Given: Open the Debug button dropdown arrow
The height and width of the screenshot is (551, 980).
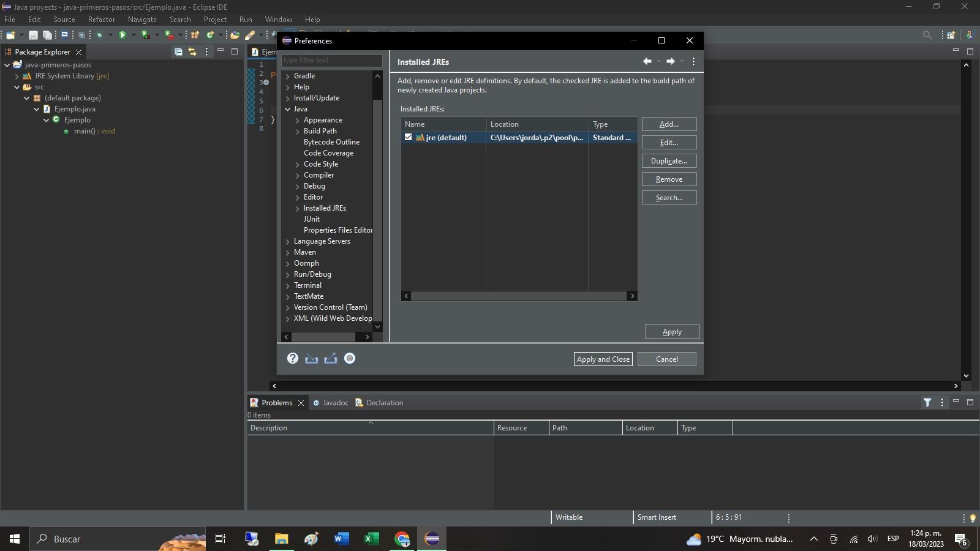Looking at the screenshot, I should (x=110, y=35).
